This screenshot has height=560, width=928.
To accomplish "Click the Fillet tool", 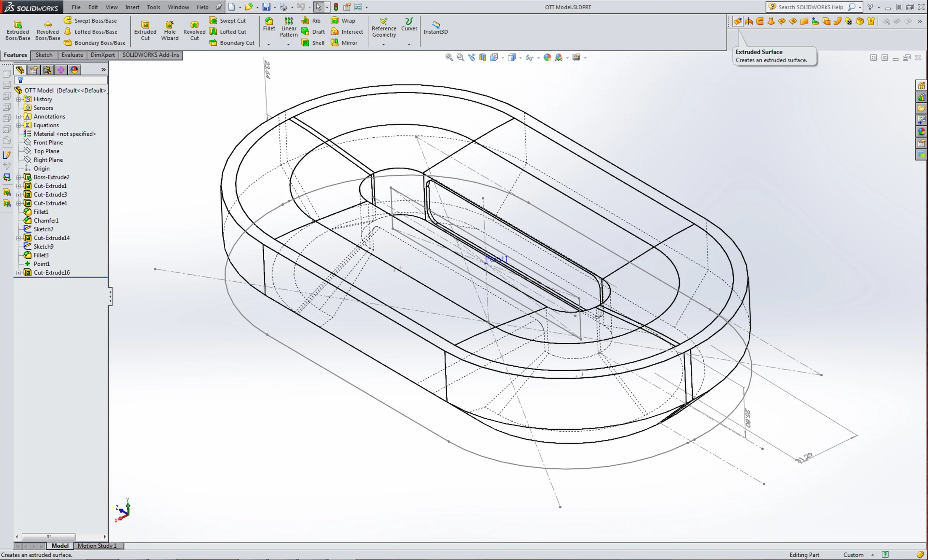I will pos(269,24).
